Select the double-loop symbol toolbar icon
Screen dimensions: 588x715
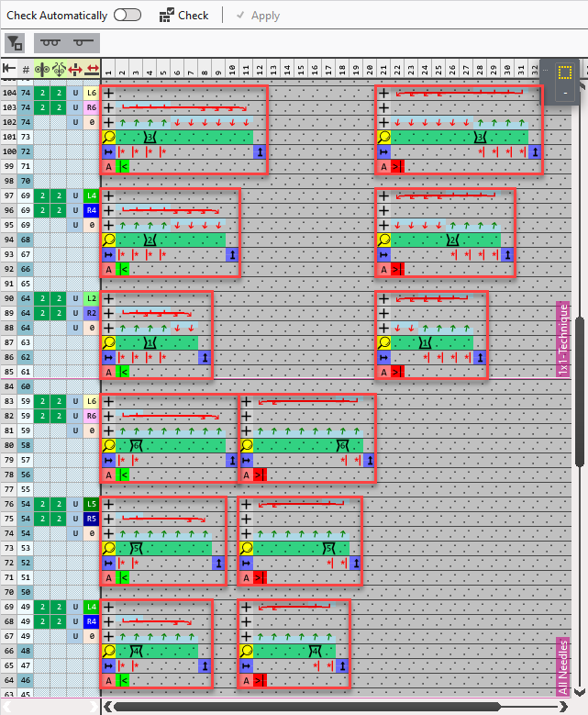pos(50,42)
